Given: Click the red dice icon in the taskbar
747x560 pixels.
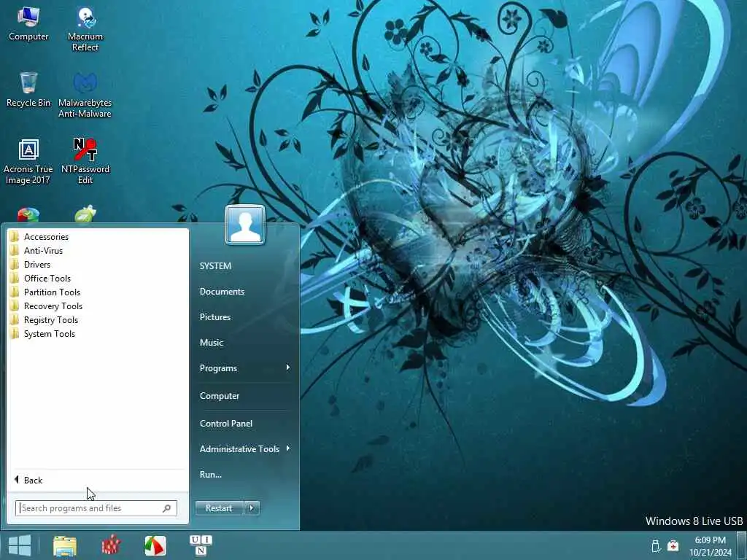Looking at the screenshot, I should pos(111,545).
